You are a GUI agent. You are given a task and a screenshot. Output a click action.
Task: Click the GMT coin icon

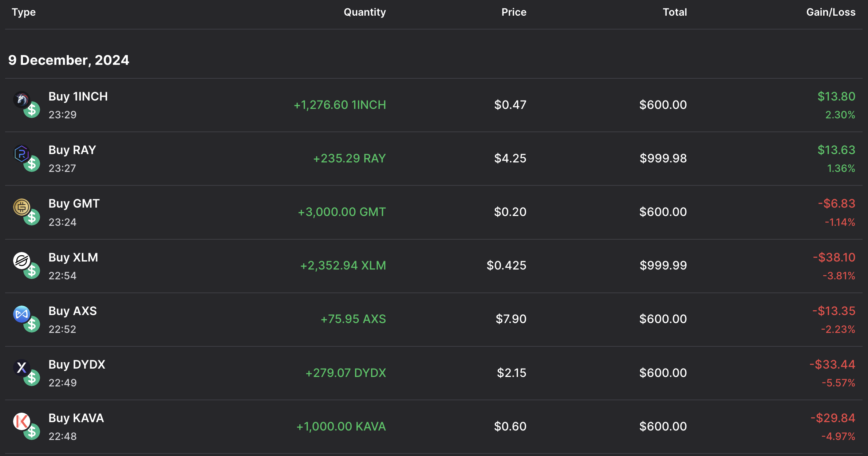tap(21, 207)
